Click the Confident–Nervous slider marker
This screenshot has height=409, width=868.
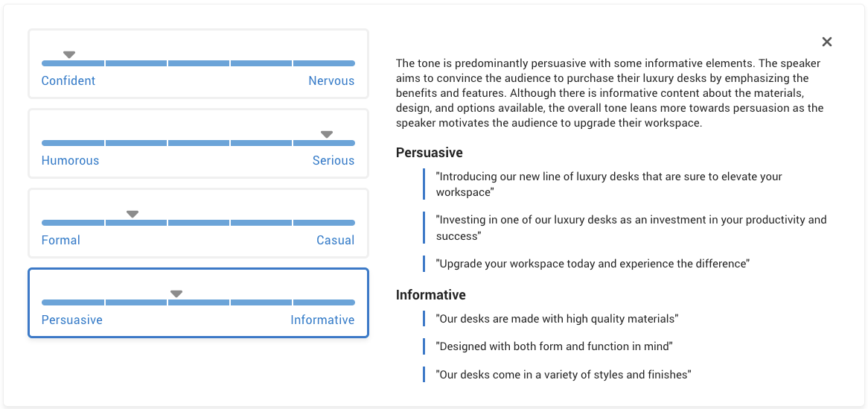tap(69, 54)
